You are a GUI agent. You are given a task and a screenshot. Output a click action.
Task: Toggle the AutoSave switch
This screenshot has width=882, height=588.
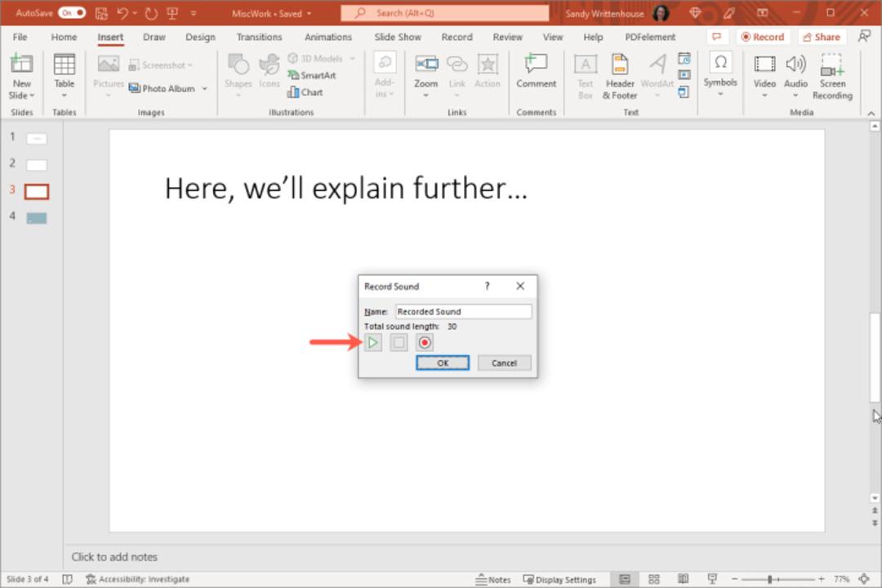[72, 12]
